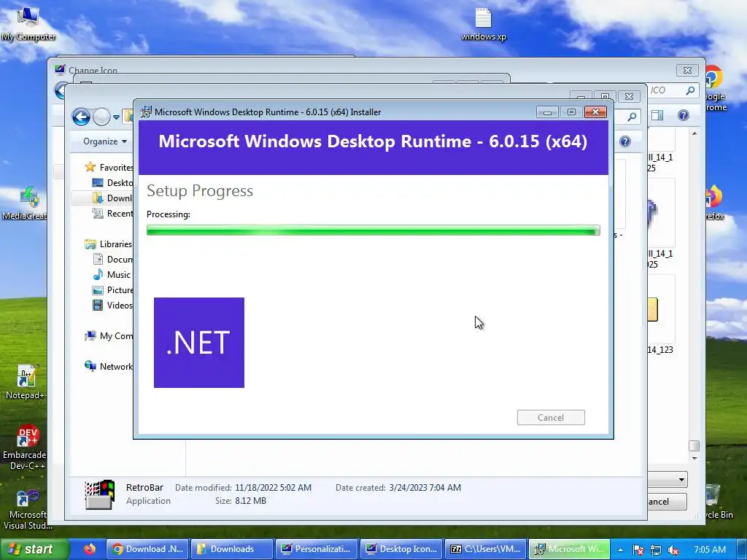Image resolution: width=747 pixels, height=560 pixels.
Task: Select My Computer in navigation pane
Action: 109,335
